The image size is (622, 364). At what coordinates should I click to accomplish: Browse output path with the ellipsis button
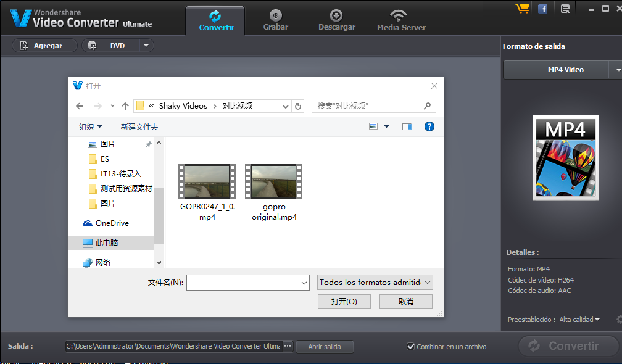coord(288,346)
